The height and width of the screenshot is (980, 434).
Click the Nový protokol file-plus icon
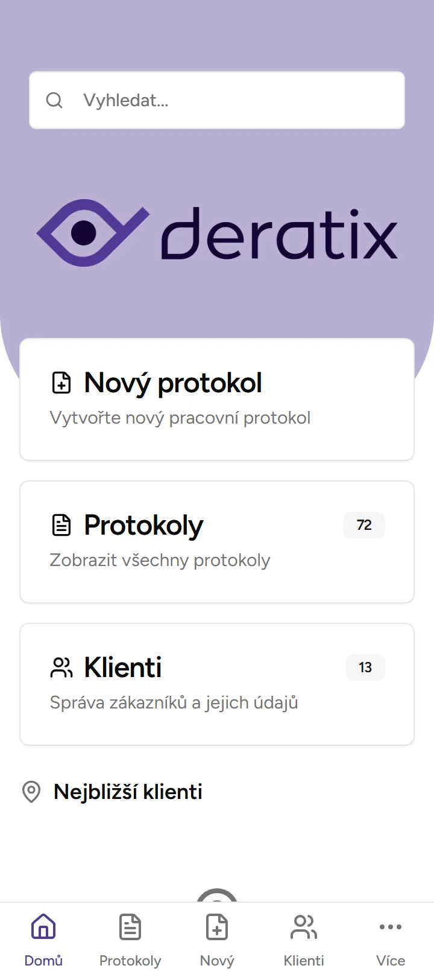[61, 383]
